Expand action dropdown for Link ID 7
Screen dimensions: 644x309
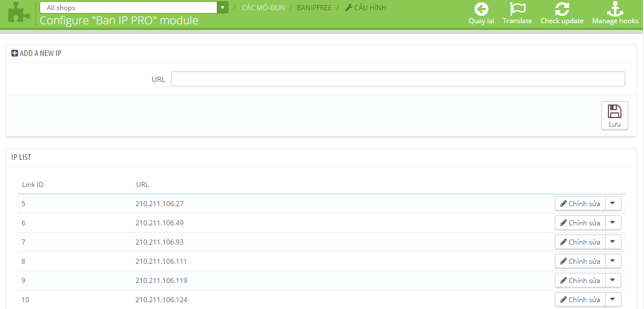[613, 242]
